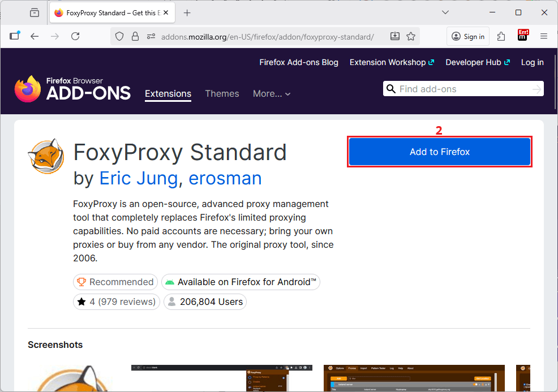Screen dimensions: 558x392
Task: Open the Extensions puzzle piece icon
Action: (x=501, y=36)
